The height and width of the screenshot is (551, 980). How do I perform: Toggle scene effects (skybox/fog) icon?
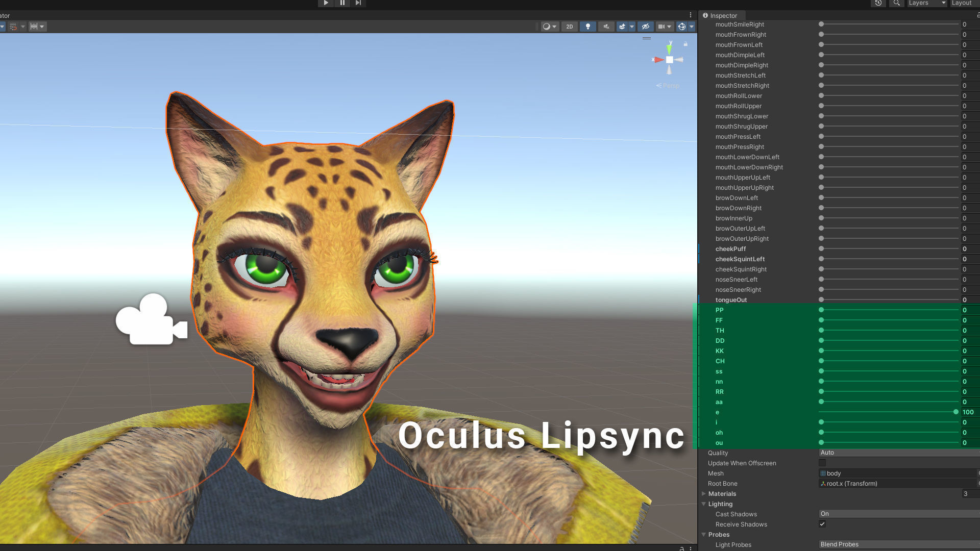(x=622, y=27)
